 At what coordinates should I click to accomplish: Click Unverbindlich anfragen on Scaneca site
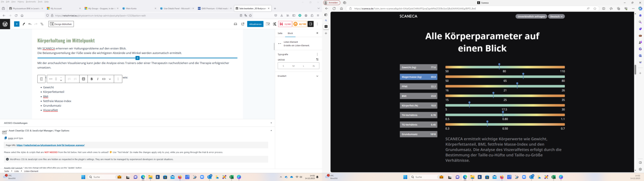531,16
